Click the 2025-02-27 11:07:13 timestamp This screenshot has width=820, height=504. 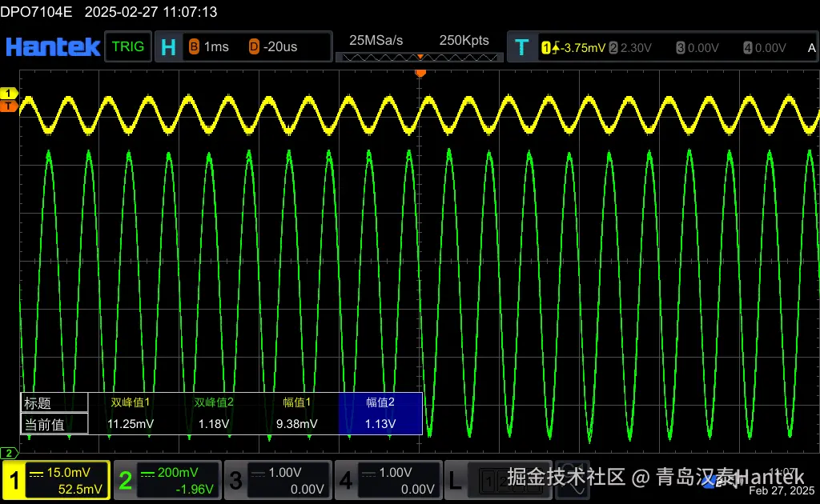click(x=151, y=11)
